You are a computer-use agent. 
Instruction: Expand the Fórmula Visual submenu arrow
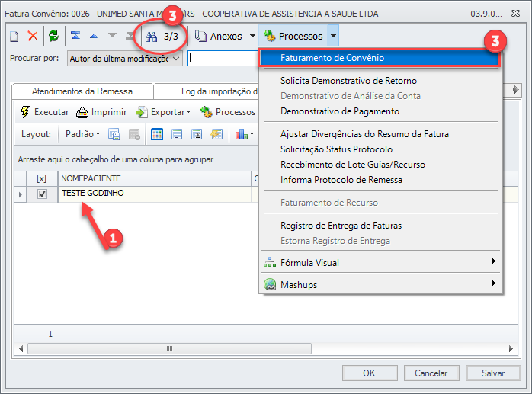point(494,261)
